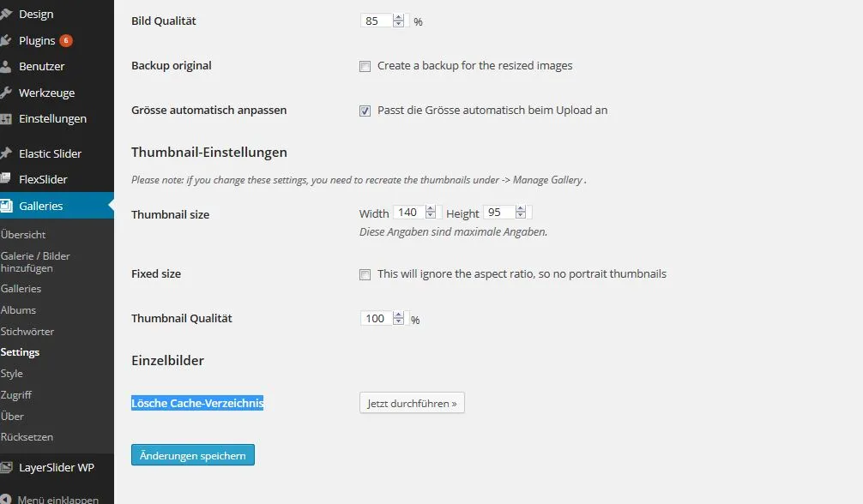Select the Werkzeuge wrench icon
The width and height of the screenshot is (863, 504).
point(5,93)
